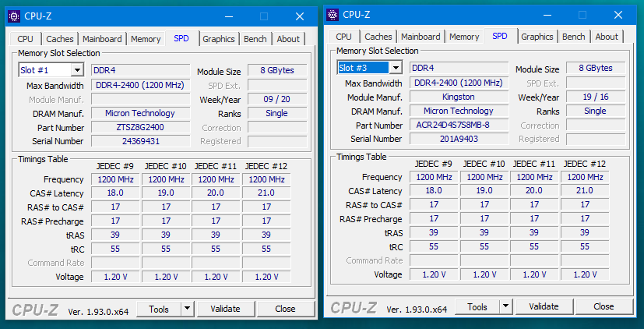644x329 pixels.
Task: Click JEDEC #10 CAS# Latency 19.0 in right window
Action: point(484,191)
